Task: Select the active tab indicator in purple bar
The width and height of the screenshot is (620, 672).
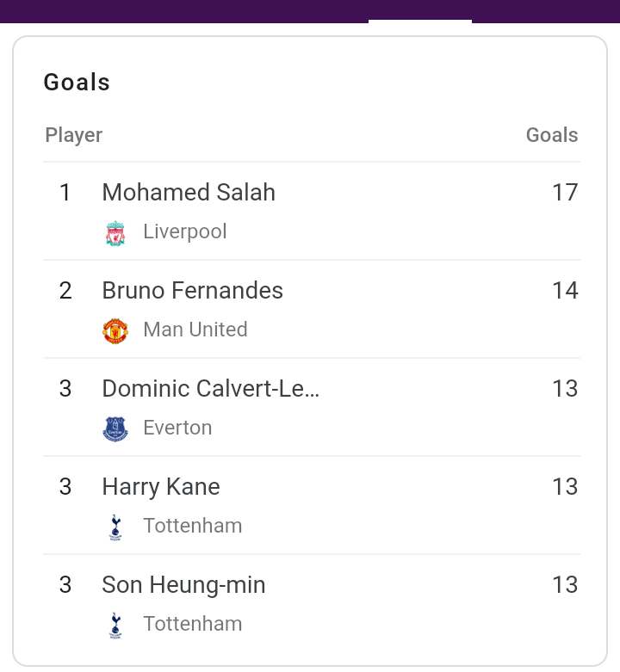Action: pyautogui.click(x=420, y=21)
